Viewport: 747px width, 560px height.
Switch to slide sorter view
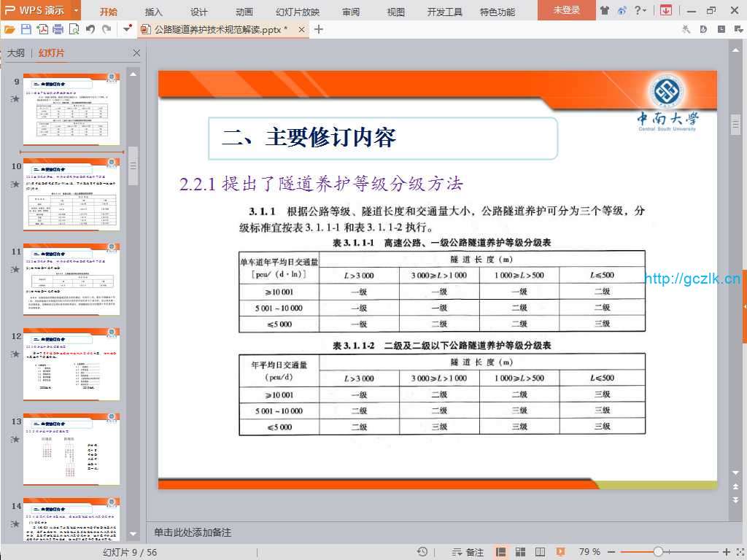pyautogui.click(x=521, y=552)
